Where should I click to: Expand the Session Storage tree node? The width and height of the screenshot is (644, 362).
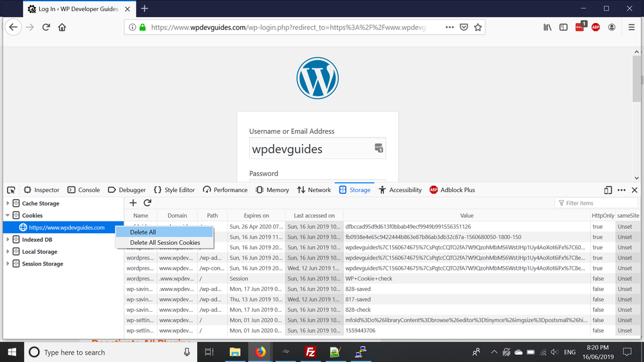pyautogui.click(x=7, y=263)
